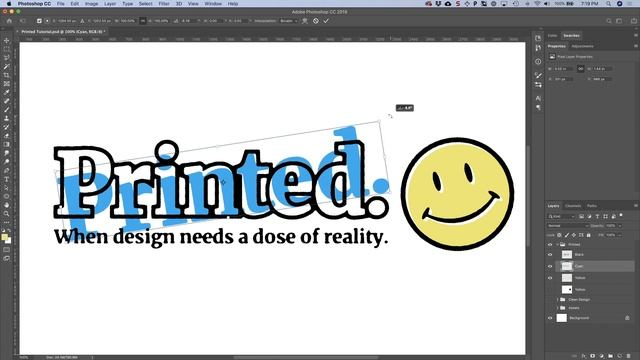The image size is (640, 360).
Task: Select the Eraser tool
Action: [x=7, y=136]
